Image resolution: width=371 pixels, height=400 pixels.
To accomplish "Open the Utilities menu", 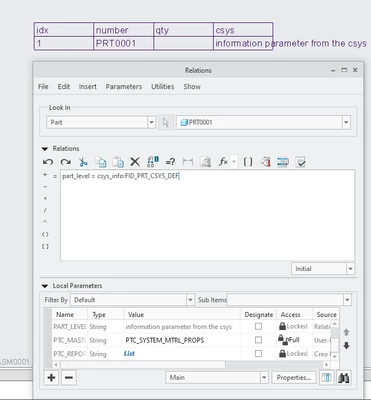I will point(163,87).
